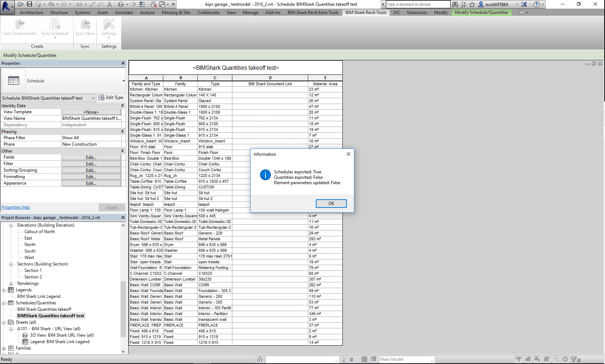Click the Favorites star in InfoCenter
Viewport: 605px width, 364px height.
(x=472, y=4)
